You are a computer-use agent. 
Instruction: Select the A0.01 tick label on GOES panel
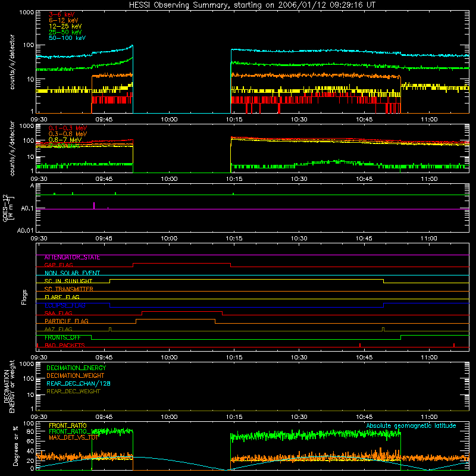click(26, 231)
